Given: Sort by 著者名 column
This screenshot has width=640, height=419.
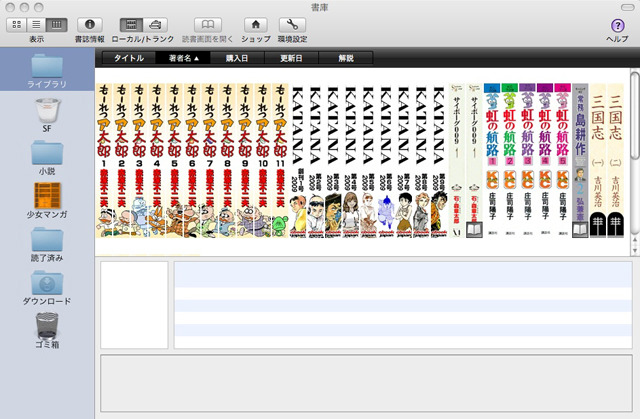Looking at the screenshot, I should click(x=183, y=58).
